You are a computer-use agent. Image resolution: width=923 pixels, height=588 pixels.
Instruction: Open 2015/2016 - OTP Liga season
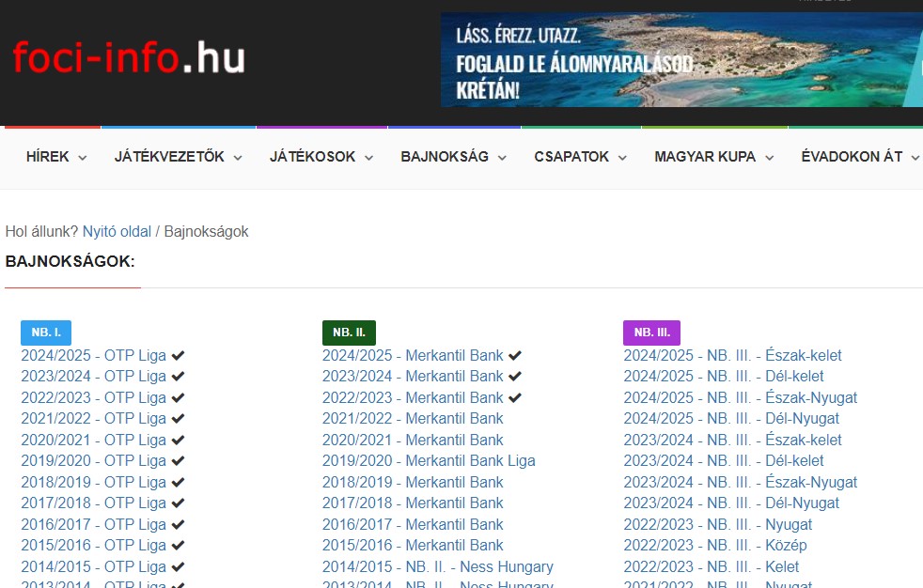click(94, 546)
